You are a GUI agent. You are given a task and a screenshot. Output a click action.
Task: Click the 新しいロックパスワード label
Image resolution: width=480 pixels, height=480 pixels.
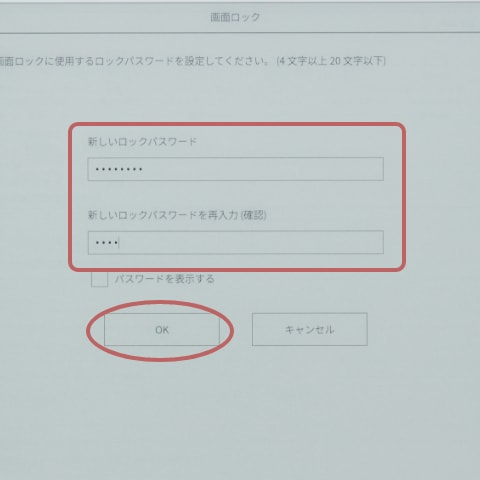pyautogui.click(x=142, y=142)
